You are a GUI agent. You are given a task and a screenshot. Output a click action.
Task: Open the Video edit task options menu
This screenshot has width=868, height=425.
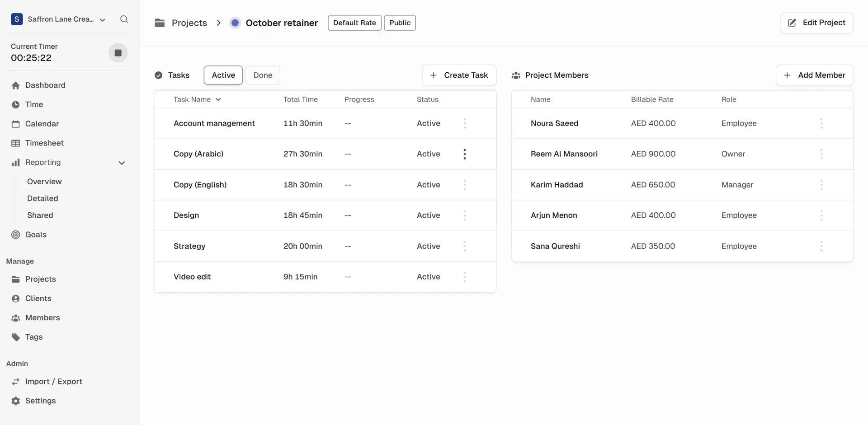pyautogui.click(x=464, y=277)
